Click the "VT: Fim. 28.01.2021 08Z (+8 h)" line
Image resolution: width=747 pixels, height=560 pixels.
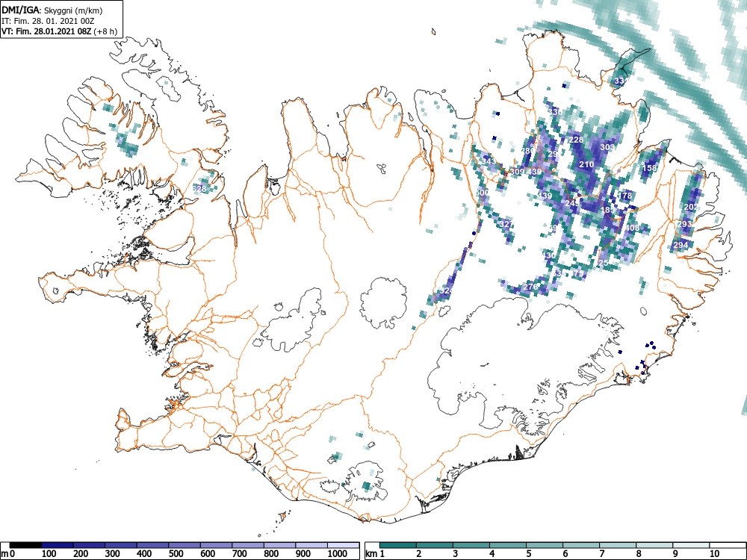pyautogui.click(x=59, y=31)
